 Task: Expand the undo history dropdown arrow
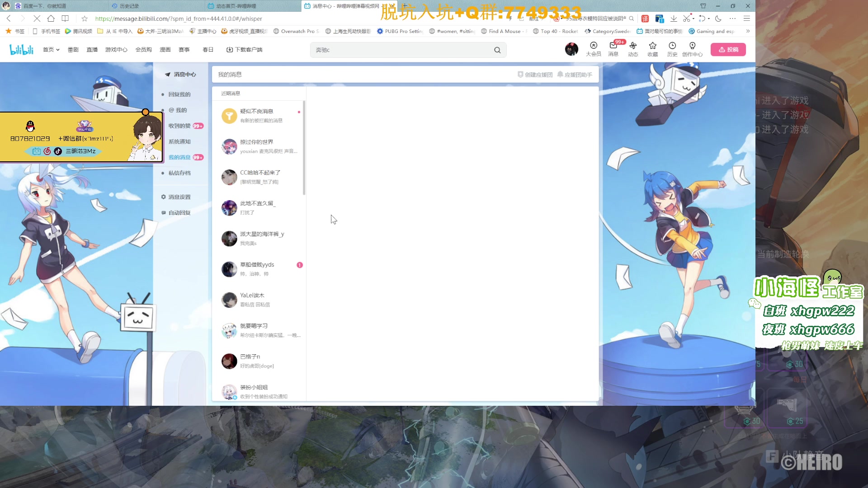[x=708, y=19]
